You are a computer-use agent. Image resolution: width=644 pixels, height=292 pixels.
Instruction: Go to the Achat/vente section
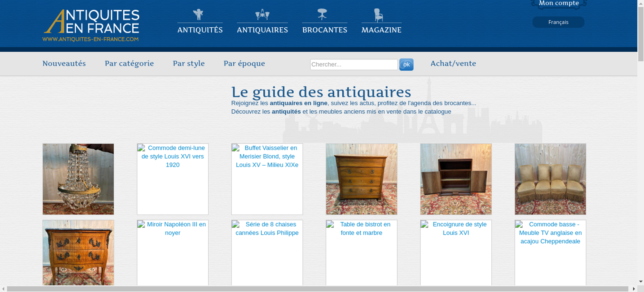pyautogui.click(x=453, y=64)
